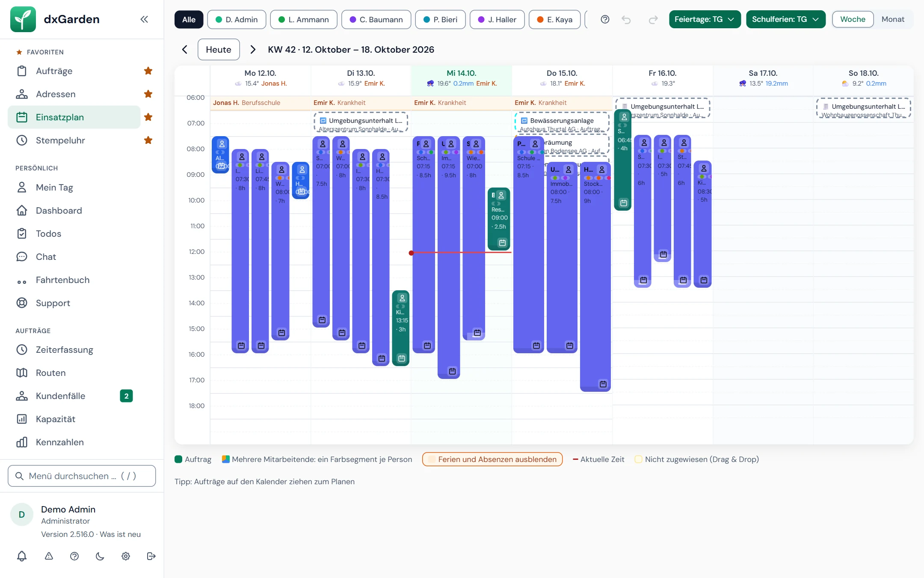The height and width of the screenshot is (578, 924).
Task: Click the dxGarden leaf logo
Action: tap(23, 19)
